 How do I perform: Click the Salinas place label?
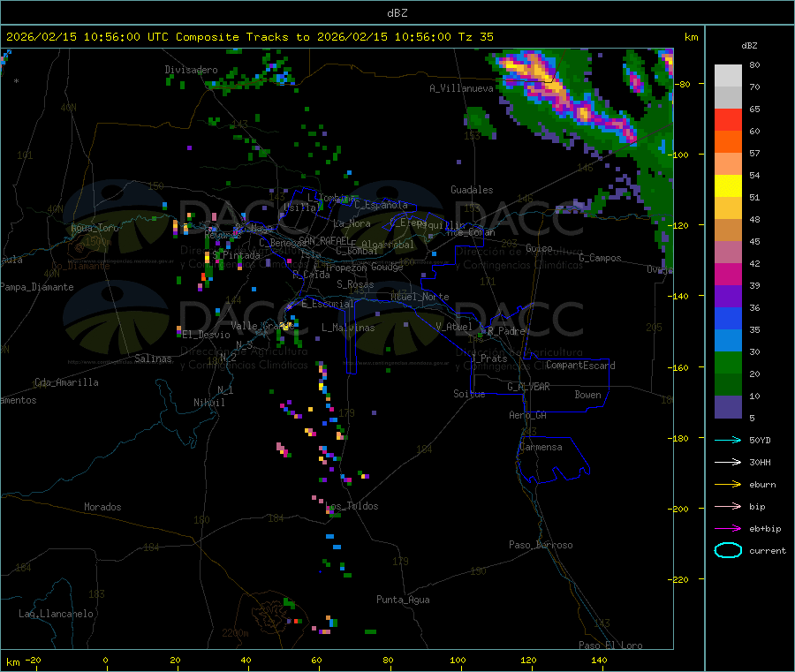pos(153,359)
